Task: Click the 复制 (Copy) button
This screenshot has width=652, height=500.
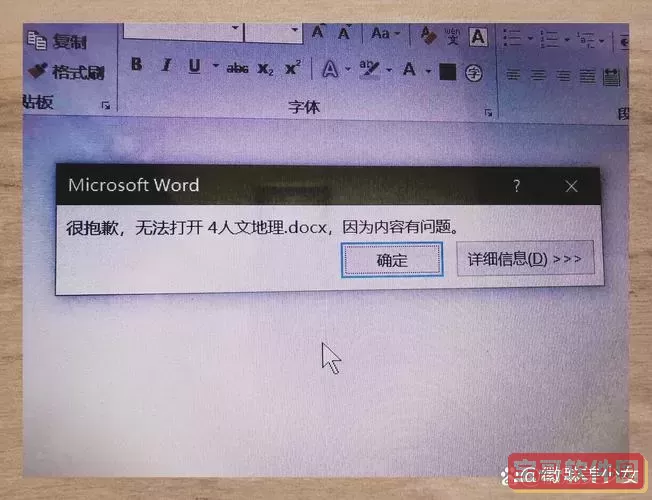Action: coord(57,41)
